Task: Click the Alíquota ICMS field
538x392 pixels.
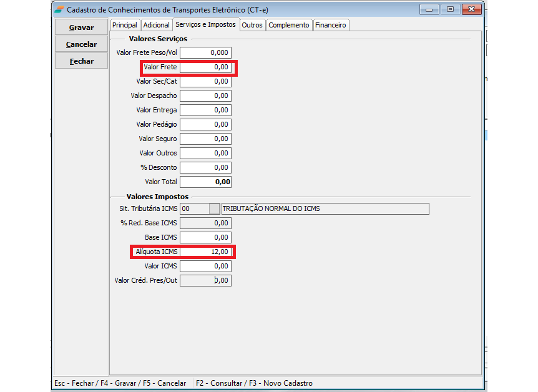Action: click(205, 252)
